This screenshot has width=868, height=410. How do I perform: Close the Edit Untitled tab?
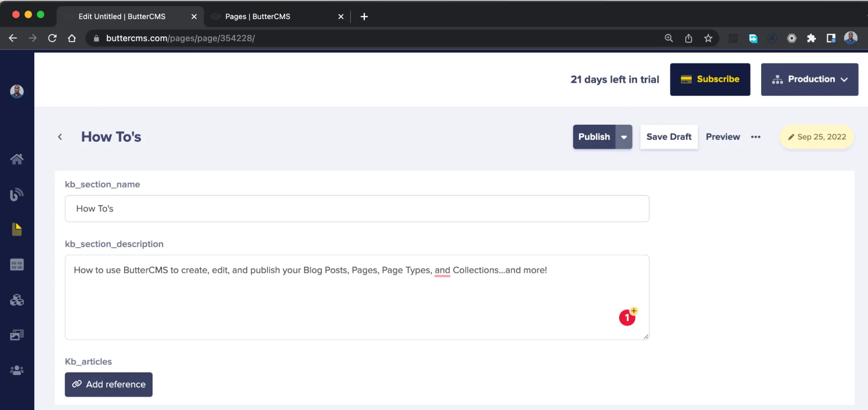194,17
